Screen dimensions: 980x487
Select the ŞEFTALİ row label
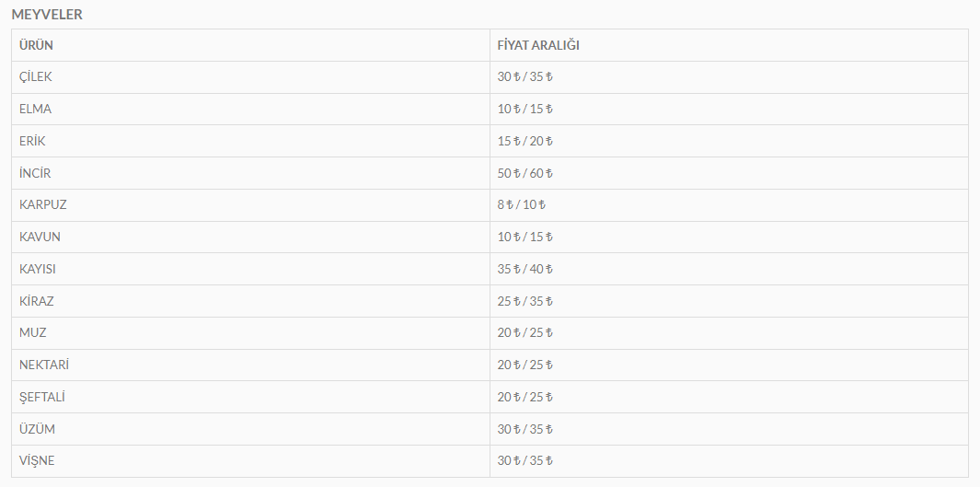point(42,397)
